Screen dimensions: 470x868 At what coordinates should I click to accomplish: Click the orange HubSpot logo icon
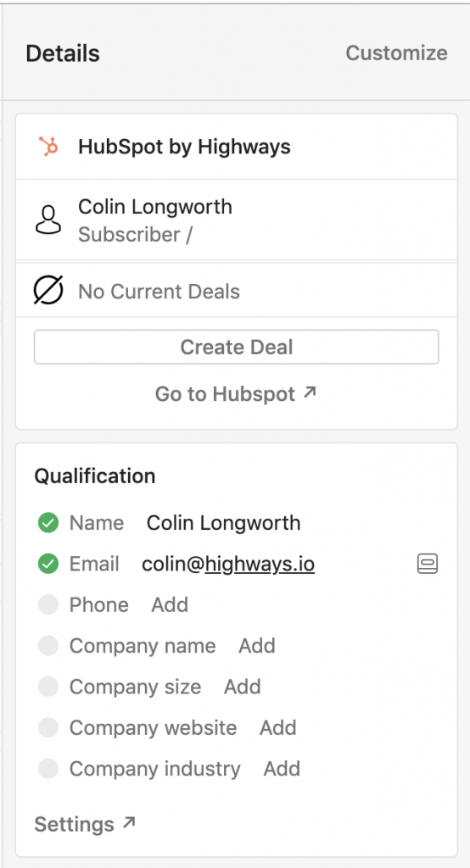48,147
